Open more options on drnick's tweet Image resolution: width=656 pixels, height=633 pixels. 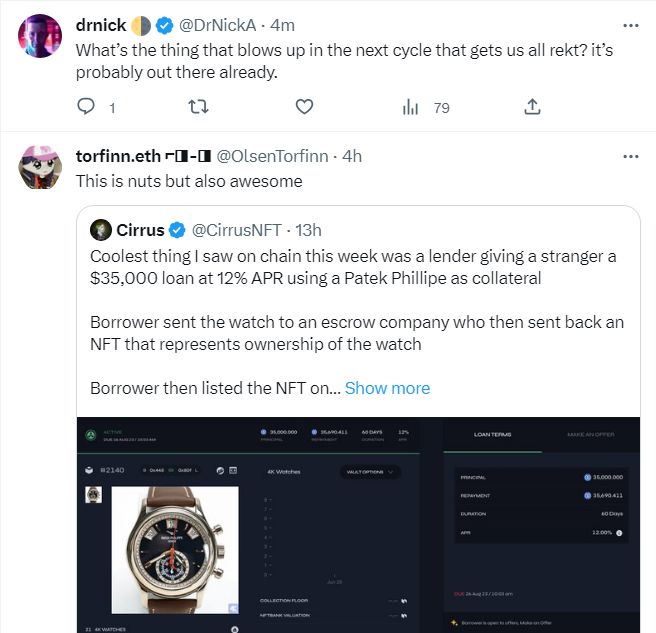630,24
